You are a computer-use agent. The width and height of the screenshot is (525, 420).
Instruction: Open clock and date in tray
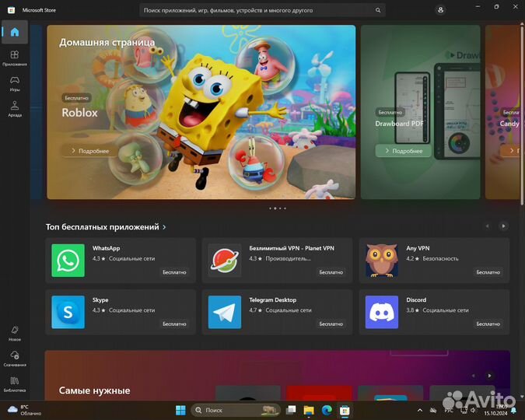pos(495,410)
